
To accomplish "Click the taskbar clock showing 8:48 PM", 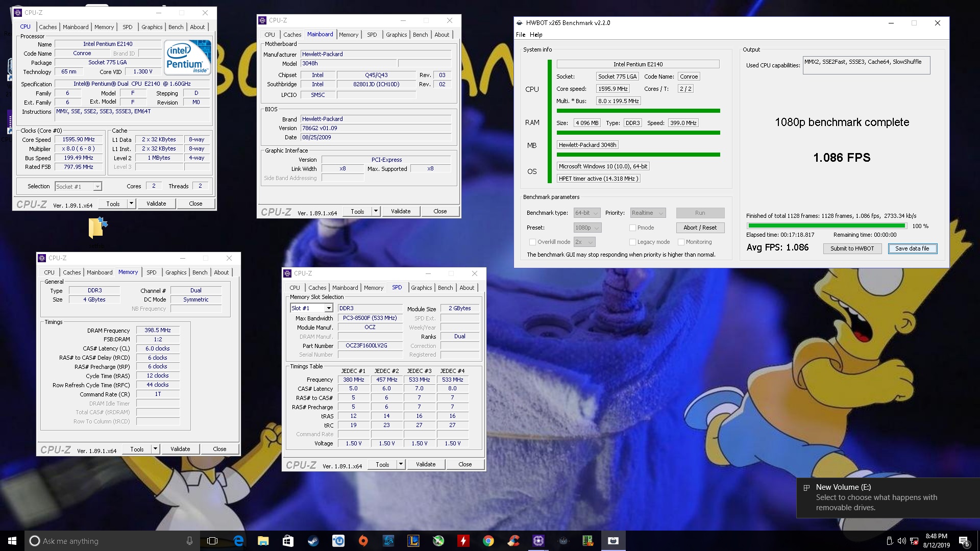I will coord(936,541).
